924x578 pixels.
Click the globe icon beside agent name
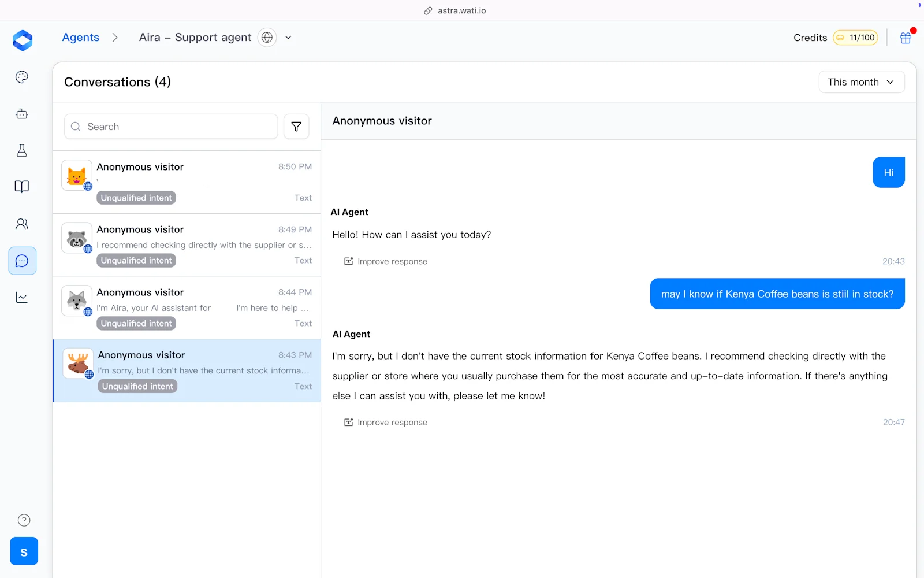pyautogui.click(x=267, y=37)
